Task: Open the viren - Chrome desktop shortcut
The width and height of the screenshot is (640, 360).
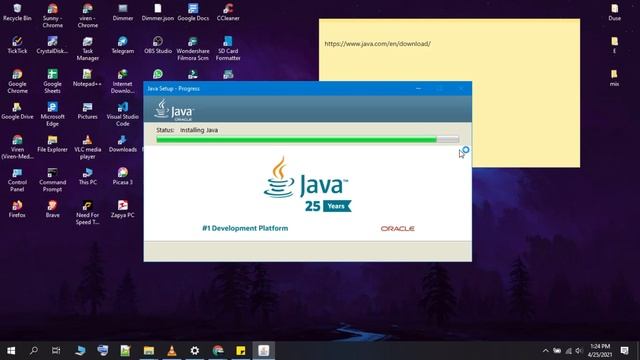Action: [88, 16]
